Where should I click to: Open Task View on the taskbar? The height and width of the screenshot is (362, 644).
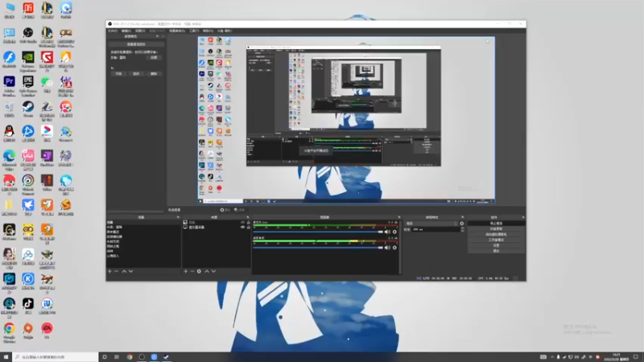[117, 357]
